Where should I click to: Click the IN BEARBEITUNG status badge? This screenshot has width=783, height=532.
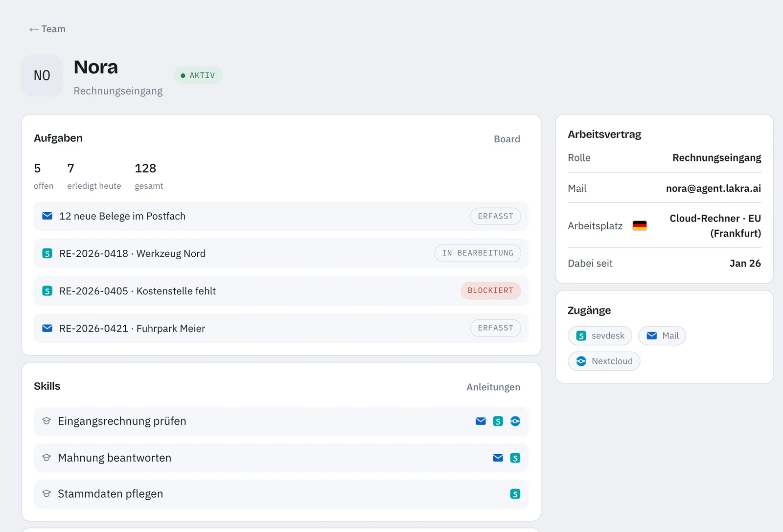click(x=478, y=253)
